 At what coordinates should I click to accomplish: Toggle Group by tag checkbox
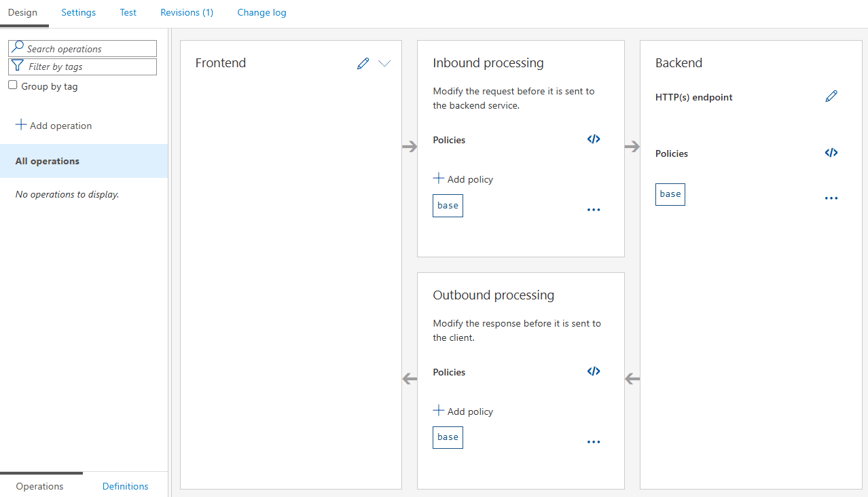point(13,86)
